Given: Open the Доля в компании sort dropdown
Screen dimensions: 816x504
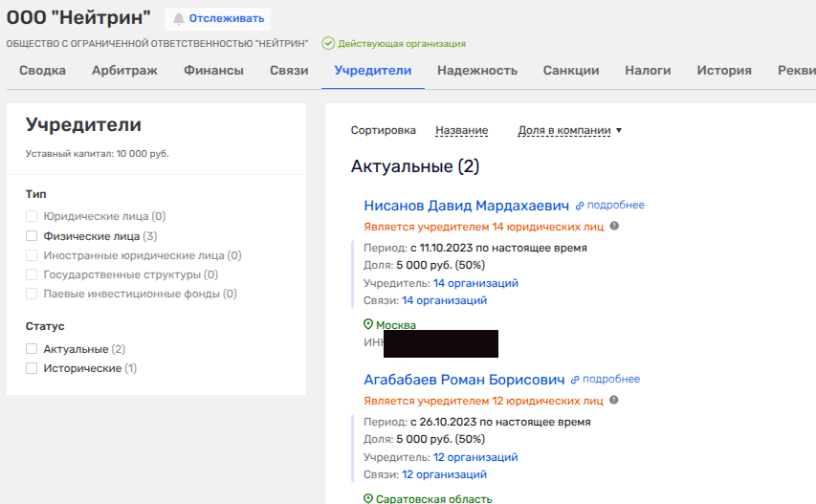Looking at the screenshot, I should coord(569,130).
